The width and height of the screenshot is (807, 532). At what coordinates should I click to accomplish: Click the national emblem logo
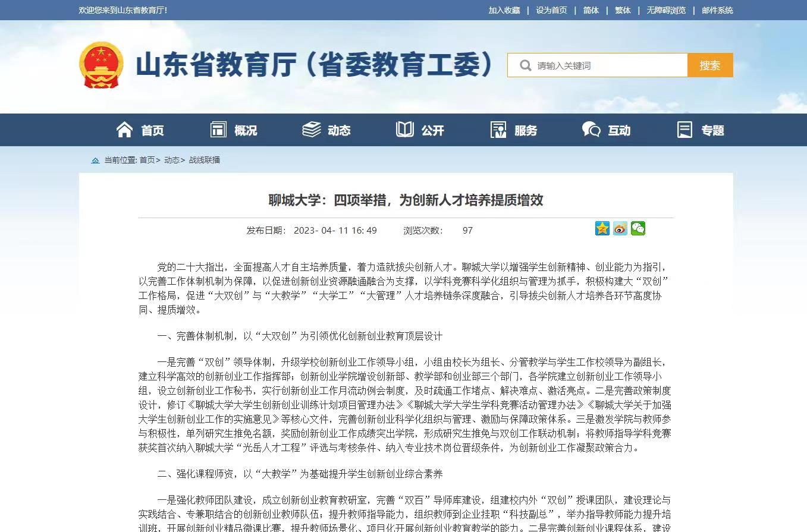tap(101, 65)
